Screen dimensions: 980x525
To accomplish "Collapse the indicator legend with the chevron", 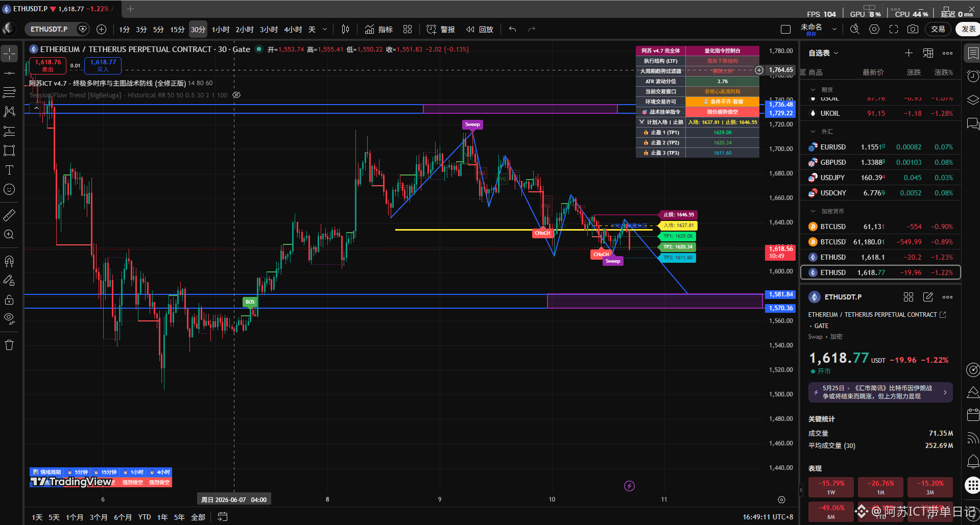I will (36, 108).
